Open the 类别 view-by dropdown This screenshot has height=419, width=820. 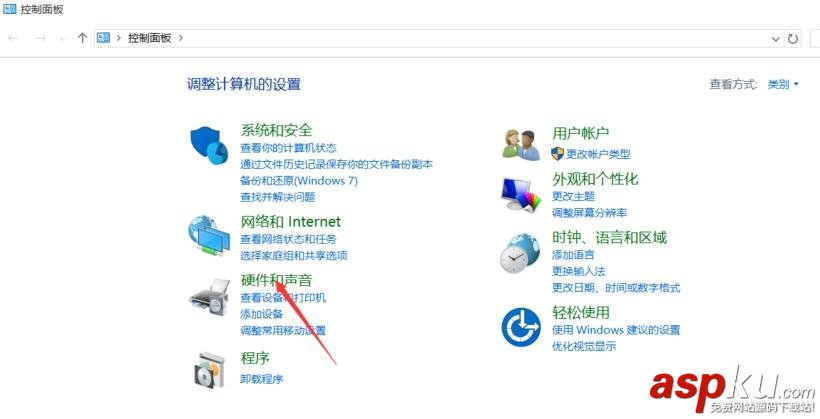[783, 84]
